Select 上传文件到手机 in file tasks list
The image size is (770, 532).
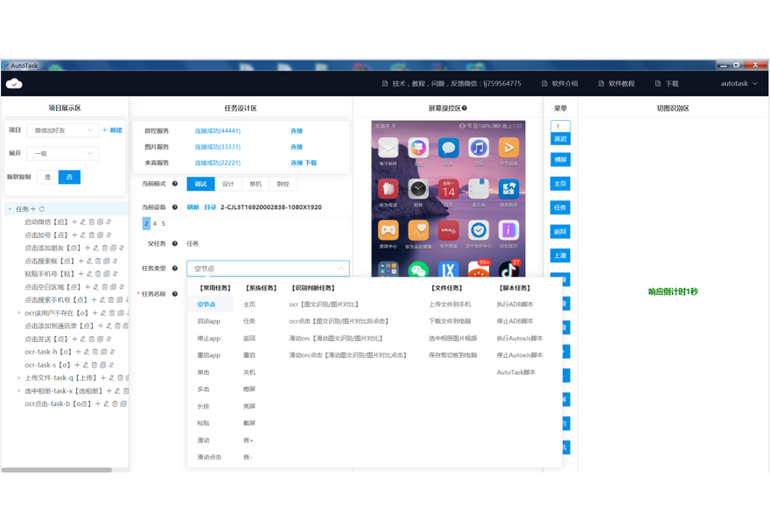450,304
